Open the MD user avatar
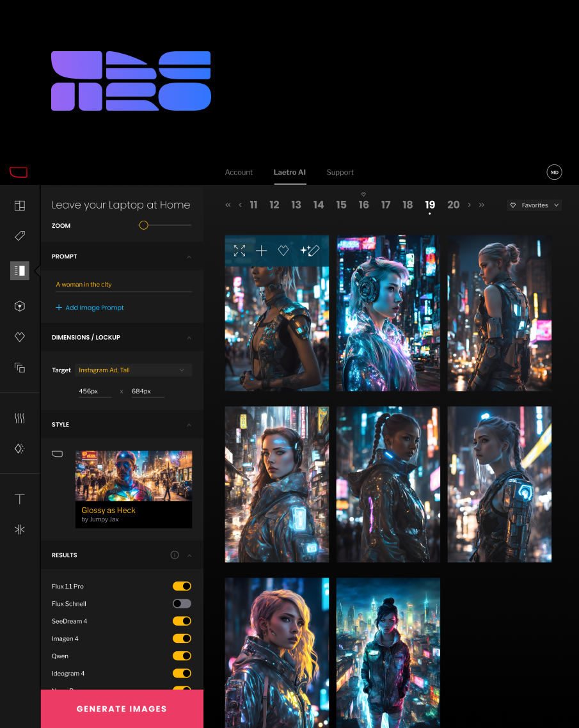This screenshot has width=579, height=728. 555,172
